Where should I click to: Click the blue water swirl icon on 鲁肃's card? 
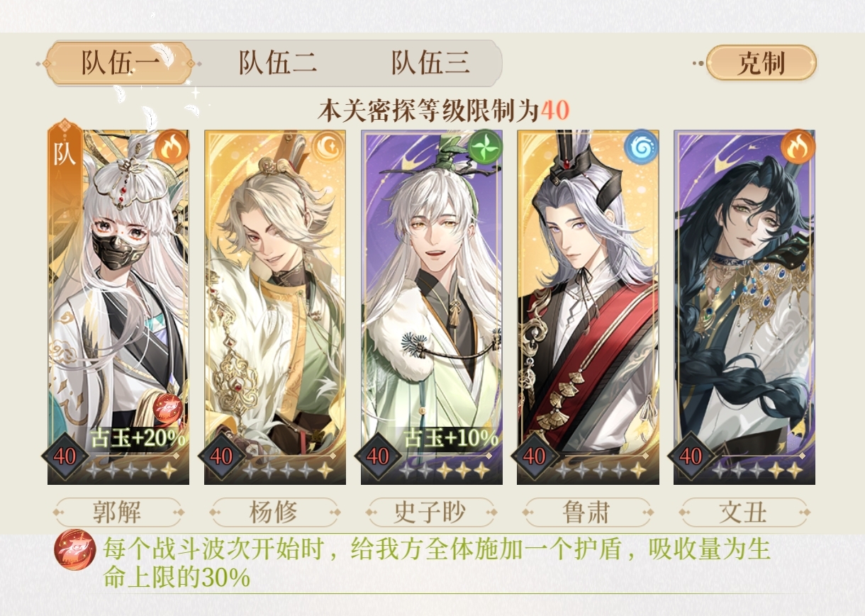click(x=642, y=147)
